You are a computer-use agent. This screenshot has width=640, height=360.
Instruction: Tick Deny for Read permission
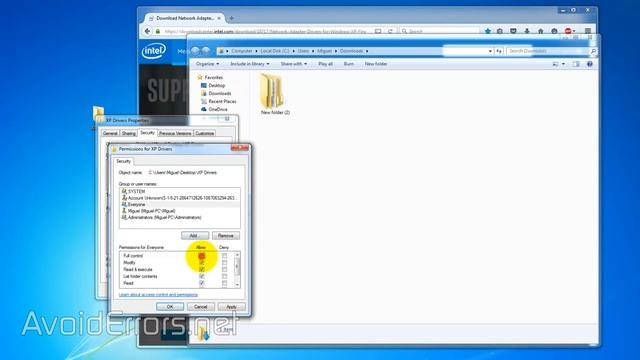pyautogui.click(x=224, y=283)
